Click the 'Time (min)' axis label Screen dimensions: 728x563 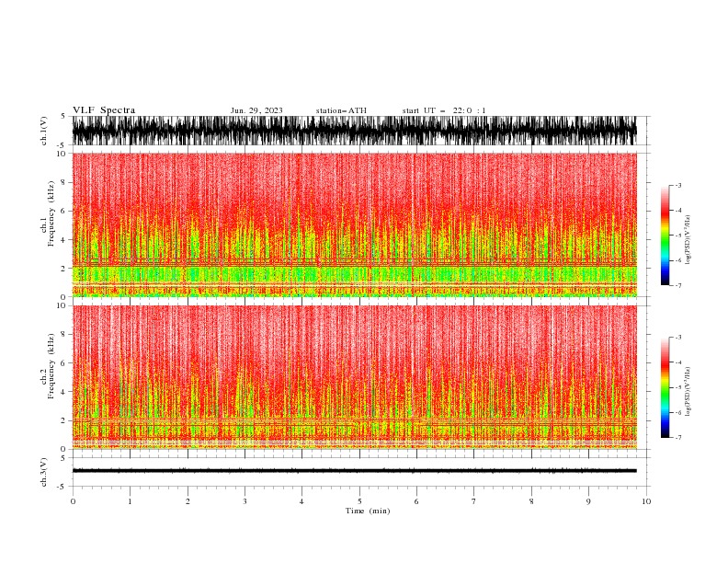pyautogui.click(x=368, y=511)
